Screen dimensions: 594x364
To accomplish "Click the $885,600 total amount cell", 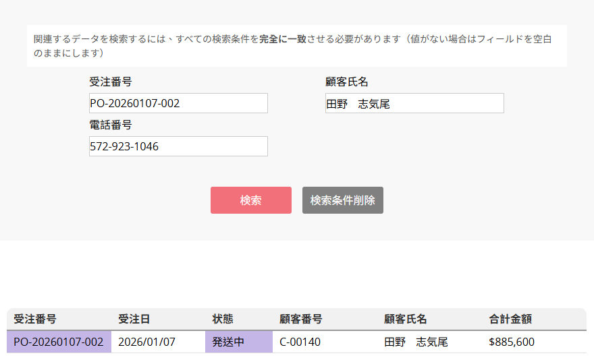I will (x=511, y=342).
